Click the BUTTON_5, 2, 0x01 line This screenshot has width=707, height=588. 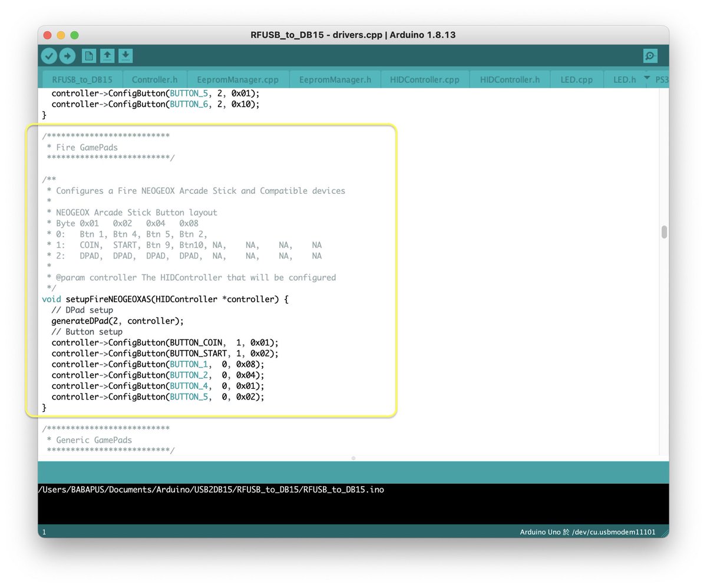click(156, 93)
